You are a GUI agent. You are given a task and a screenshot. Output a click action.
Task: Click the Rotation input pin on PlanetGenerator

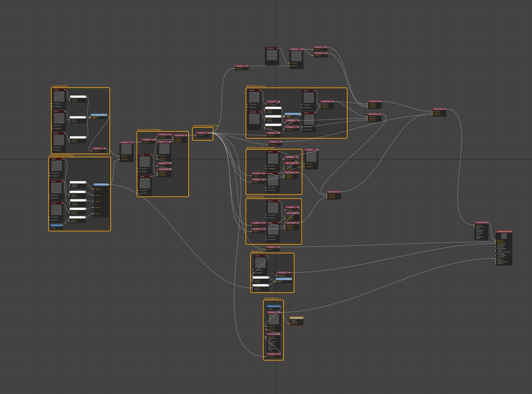(496, 247)
